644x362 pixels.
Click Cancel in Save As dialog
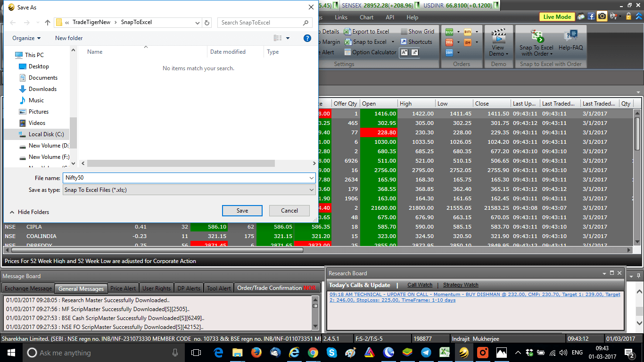[x=289, y=211]
